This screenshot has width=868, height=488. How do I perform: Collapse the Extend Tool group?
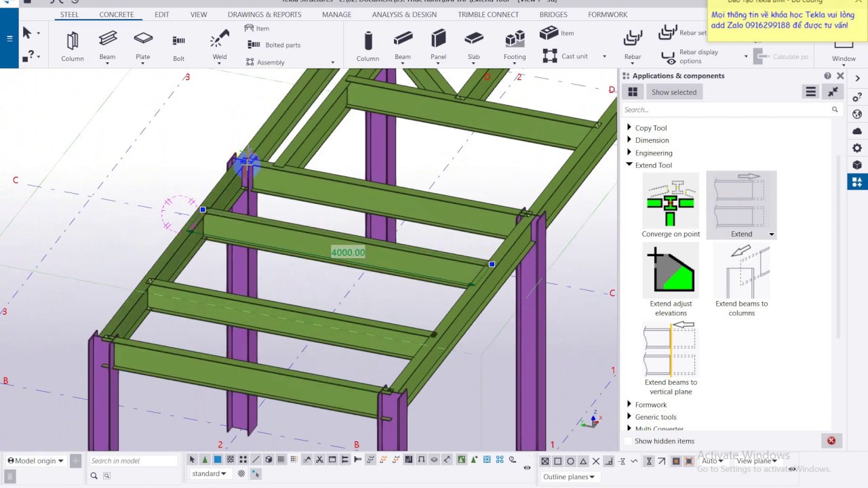[x=629, y=165]
